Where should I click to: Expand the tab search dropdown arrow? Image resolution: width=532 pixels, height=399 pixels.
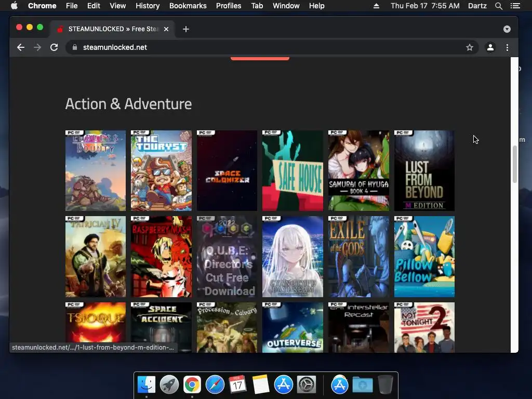(507, 29)
